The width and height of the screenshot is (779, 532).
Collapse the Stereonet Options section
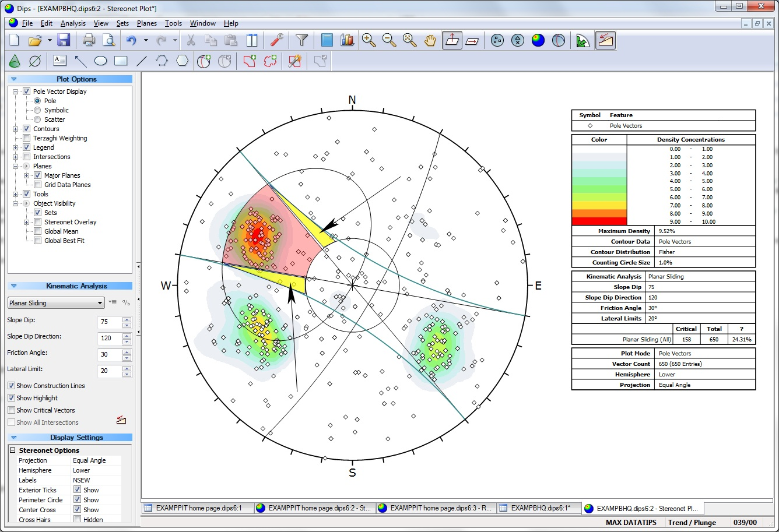(x=13, y=450)
